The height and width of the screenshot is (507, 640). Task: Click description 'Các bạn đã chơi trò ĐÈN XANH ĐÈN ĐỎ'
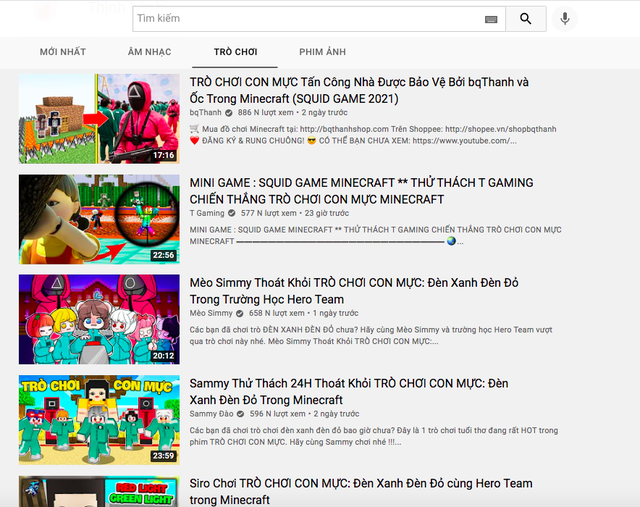pyautogui.click(x=371, y=336)
